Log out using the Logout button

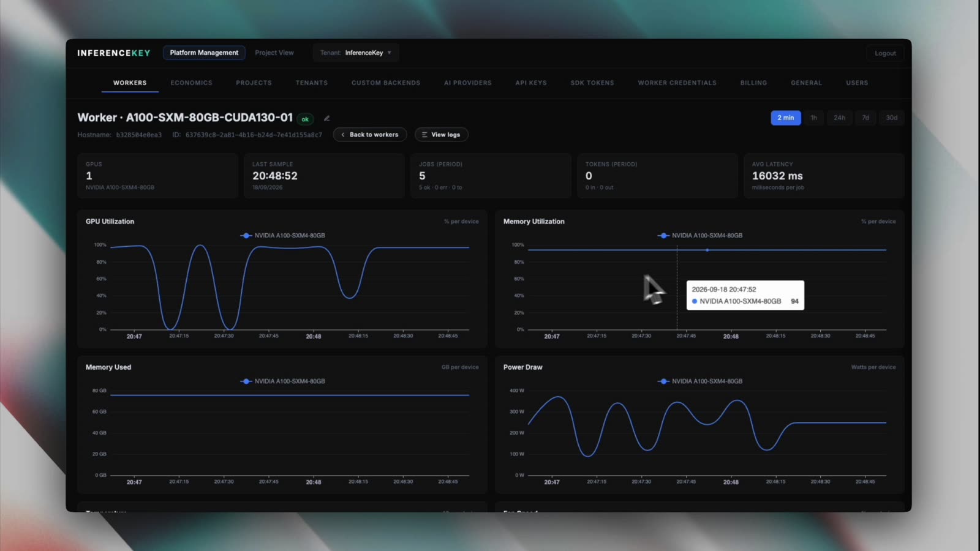click(885, 53)
